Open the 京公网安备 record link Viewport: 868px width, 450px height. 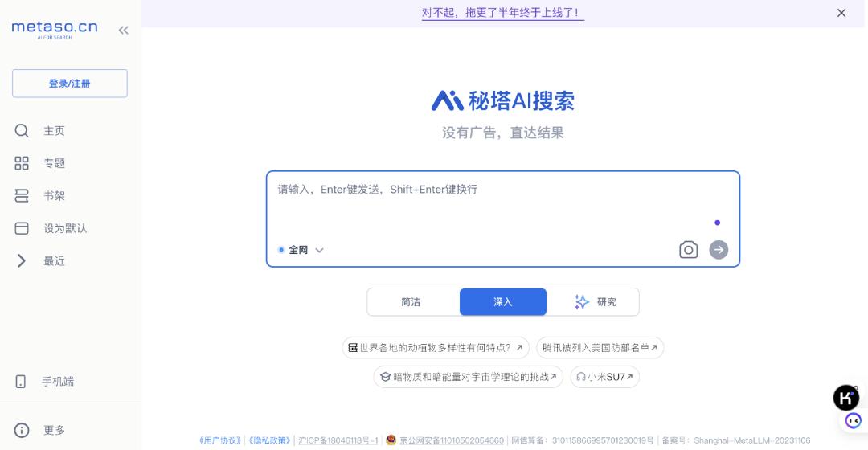click(452, 440)
